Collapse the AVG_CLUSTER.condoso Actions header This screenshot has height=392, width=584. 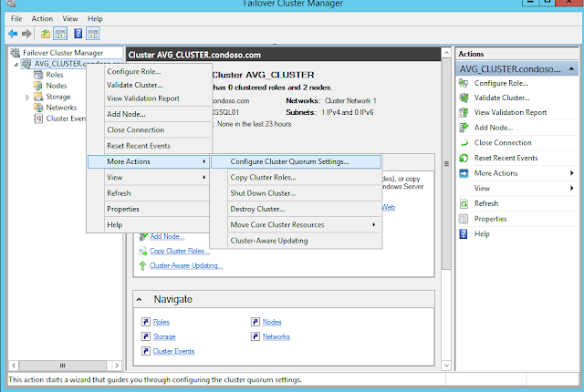(x=571, y=68)
